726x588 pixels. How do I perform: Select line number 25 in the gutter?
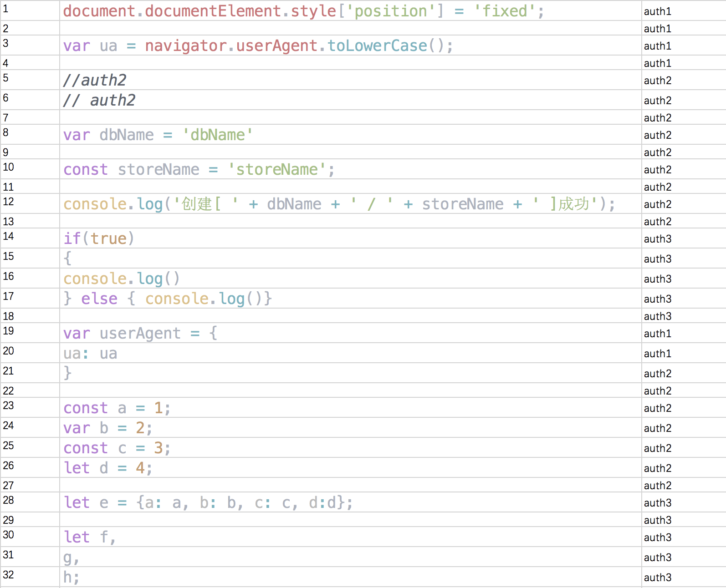pos(9,446)
